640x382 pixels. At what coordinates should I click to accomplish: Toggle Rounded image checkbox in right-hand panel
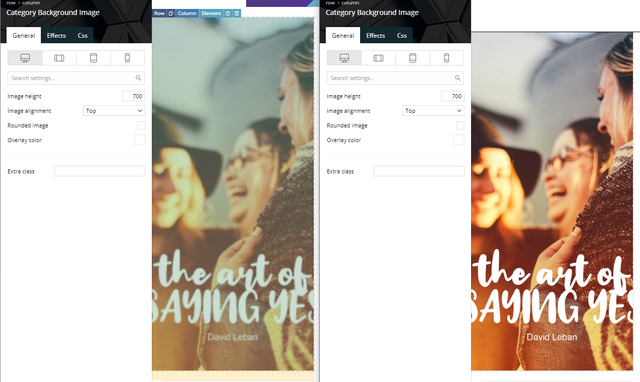click(x=460, y=125)
